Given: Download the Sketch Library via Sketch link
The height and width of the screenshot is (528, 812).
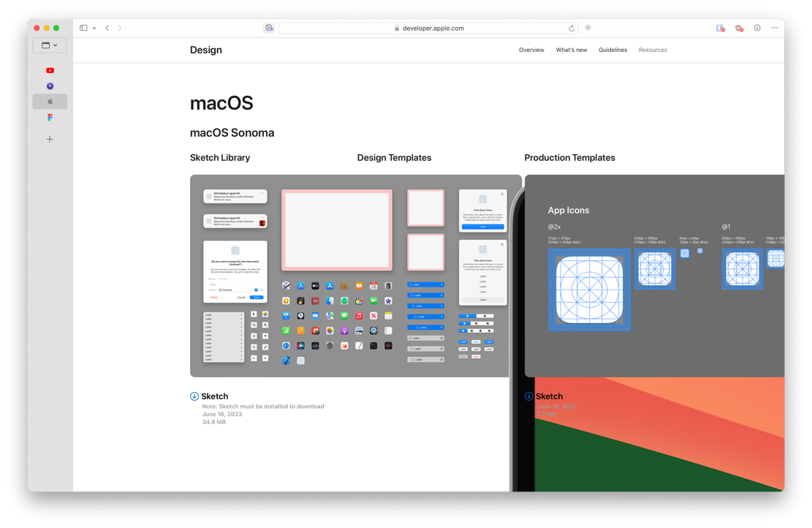Looking at the screenshot, I should tap(215, 396).
